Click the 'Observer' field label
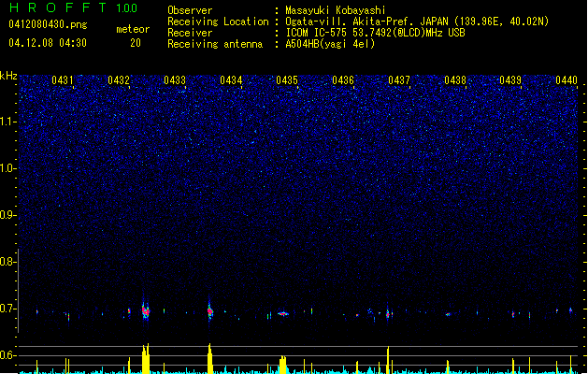The height and width of the screenshot is (374, 588). tap(190, 10)
